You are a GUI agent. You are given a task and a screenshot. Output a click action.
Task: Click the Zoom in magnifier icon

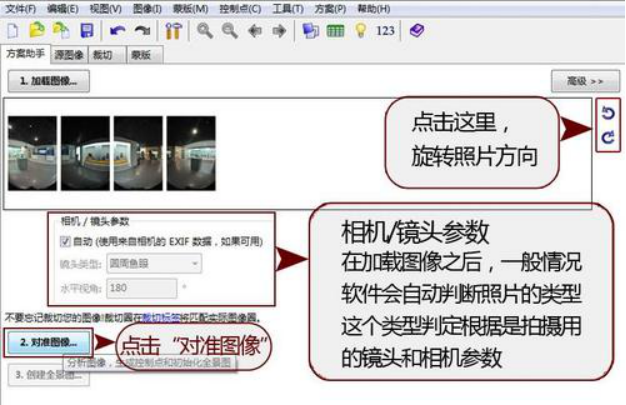click(x=205, y=31)
